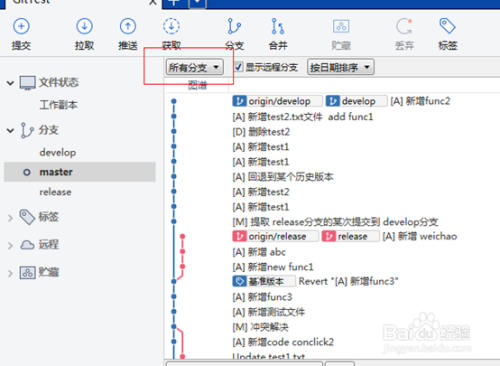
Task: Expand the 远程 section in sidebar
Action: click(10, 246)
